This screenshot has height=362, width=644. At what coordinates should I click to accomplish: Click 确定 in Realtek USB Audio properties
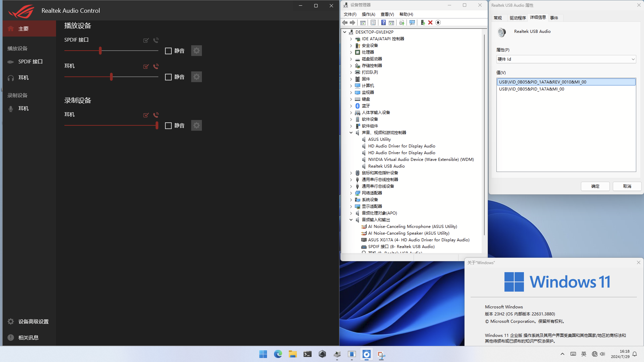[595, 186]
